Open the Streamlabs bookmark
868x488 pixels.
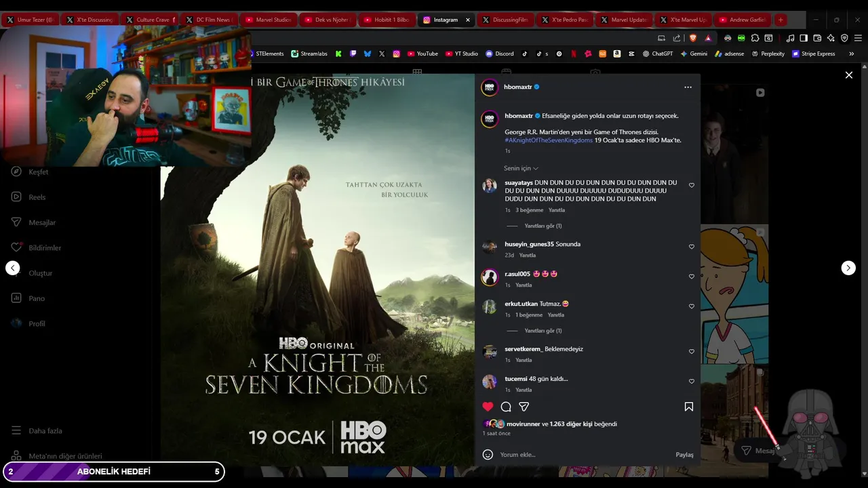point(309,54)
